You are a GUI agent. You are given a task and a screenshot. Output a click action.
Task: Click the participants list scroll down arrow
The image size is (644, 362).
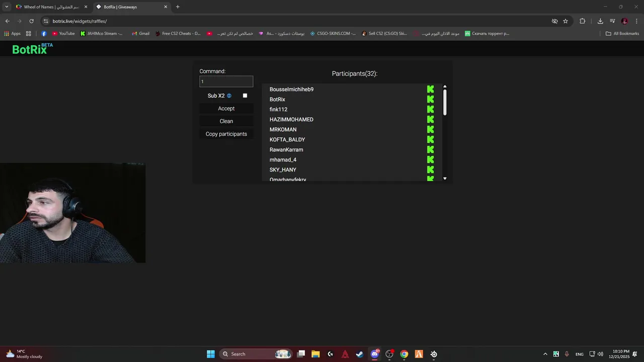coord(445,178)
